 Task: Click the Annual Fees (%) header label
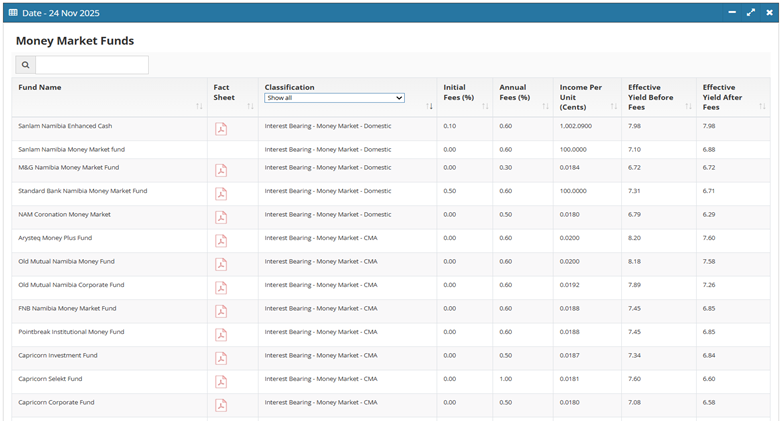click(515, 92)
